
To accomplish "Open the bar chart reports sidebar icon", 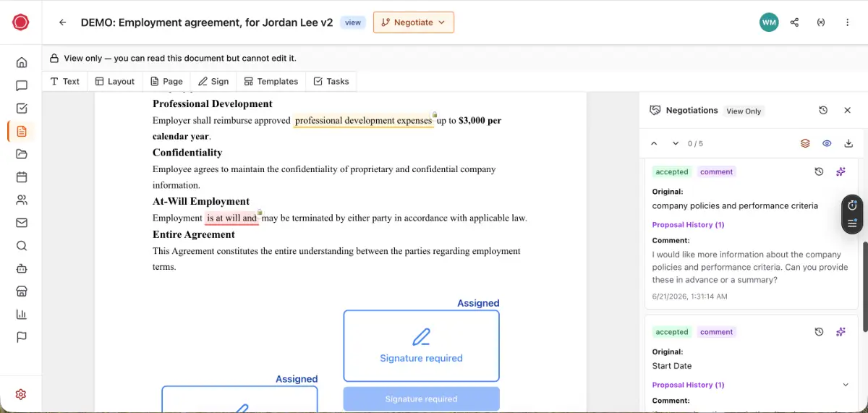I will pos(22,315).
